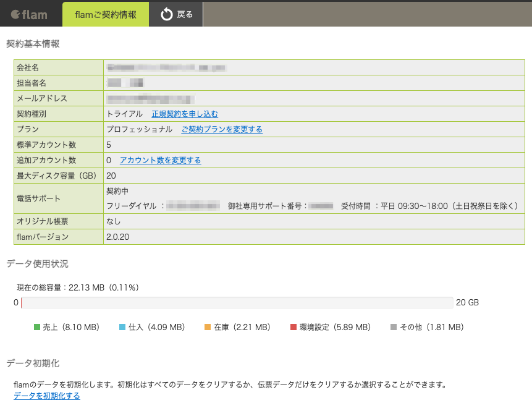Click the back arrow refresh icon
This screenshot has height=408, width=532.
167,14
